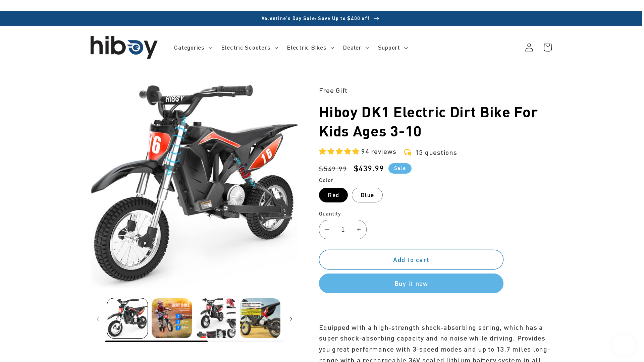Viewport: 644px width, 362px height.
Task: Expand the Electric Bikes dropdown
Action: pyautogui.click(x=311, y=48)
